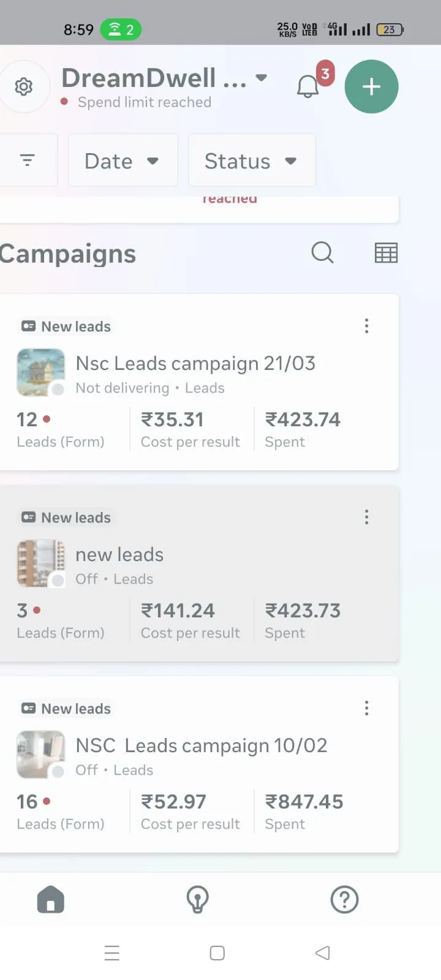This screenshot has width=441, height=980.
Task: Open the Date dropdown filter
Action: point(123,160)
